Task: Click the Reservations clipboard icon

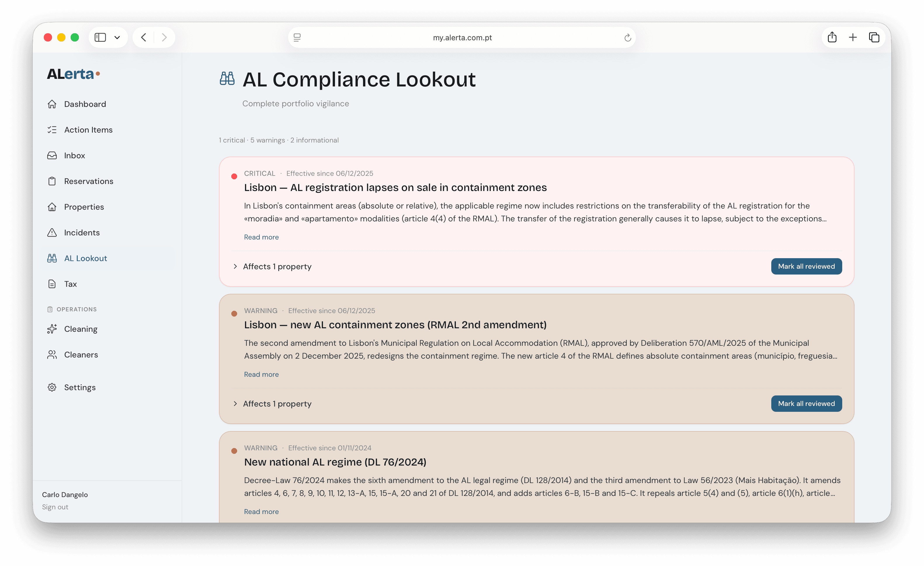Action: click(52, 181)
